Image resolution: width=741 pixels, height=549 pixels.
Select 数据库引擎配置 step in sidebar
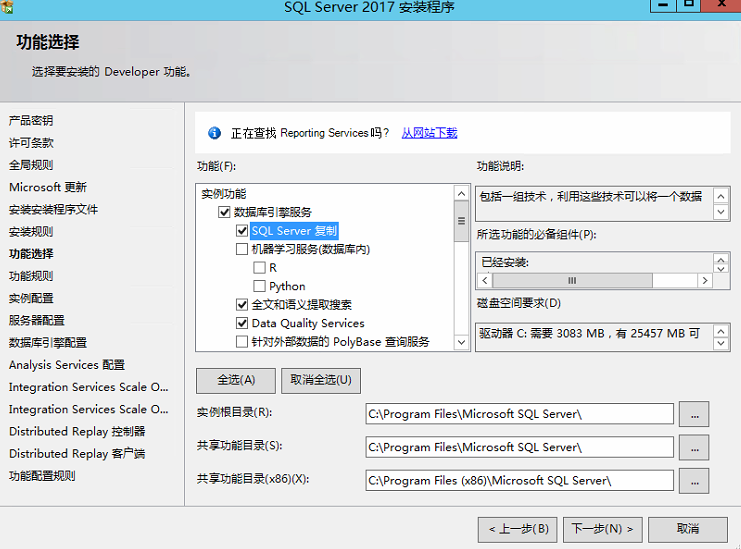coord(48,343)
